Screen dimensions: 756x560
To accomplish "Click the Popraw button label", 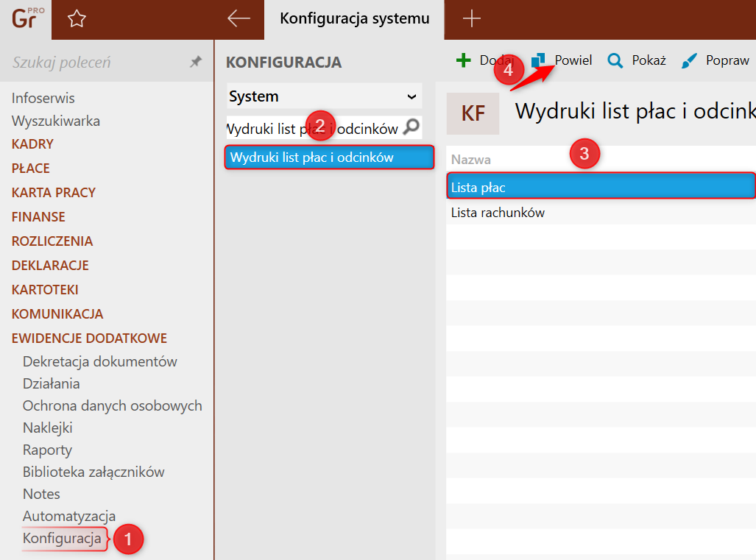I will 727,60.
